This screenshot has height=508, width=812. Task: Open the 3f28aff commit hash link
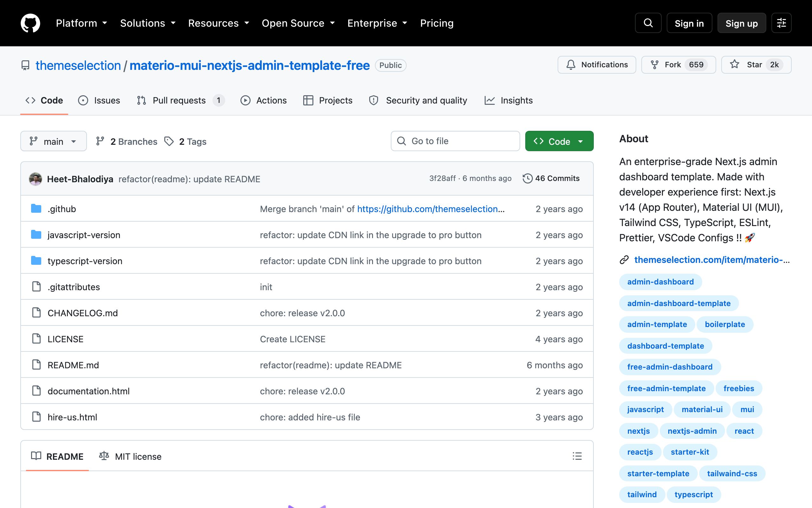point(442,178)
